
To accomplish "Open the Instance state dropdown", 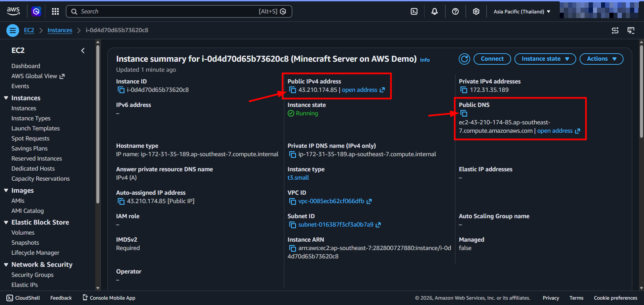I will [x=545, y=59].
